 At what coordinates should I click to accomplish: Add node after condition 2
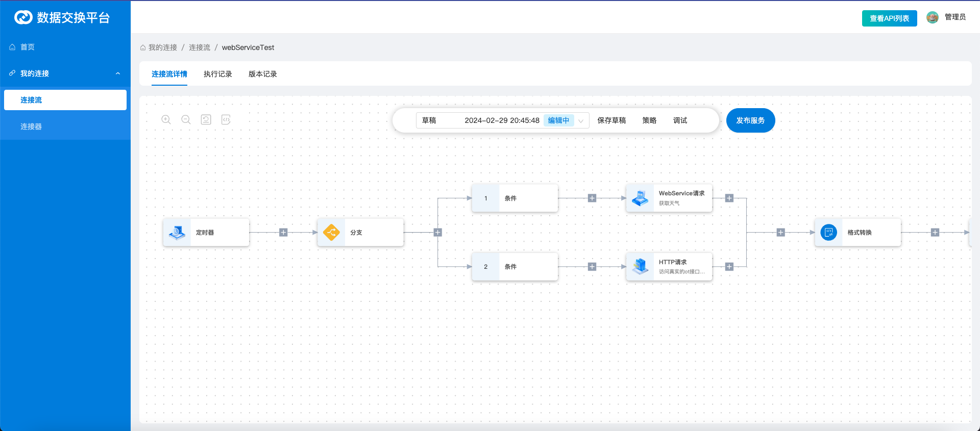(592, 266)
